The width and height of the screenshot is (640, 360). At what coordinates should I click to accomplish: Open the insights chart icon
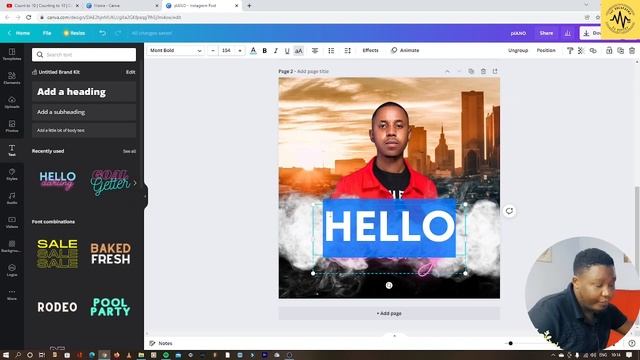568,33
